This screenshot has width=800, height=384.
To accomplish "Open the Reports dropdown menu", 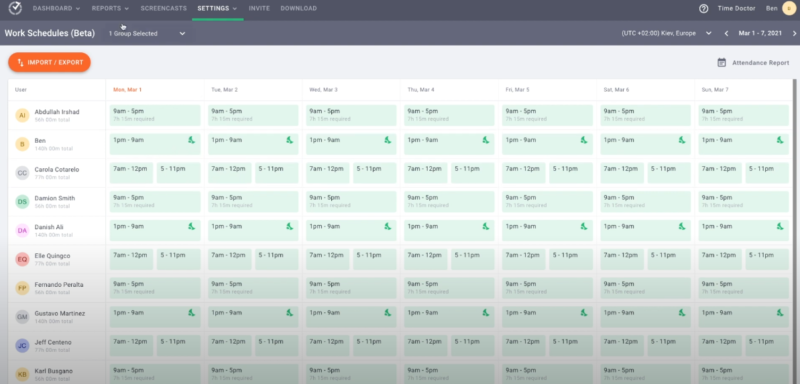I will [x=110, y=9].
